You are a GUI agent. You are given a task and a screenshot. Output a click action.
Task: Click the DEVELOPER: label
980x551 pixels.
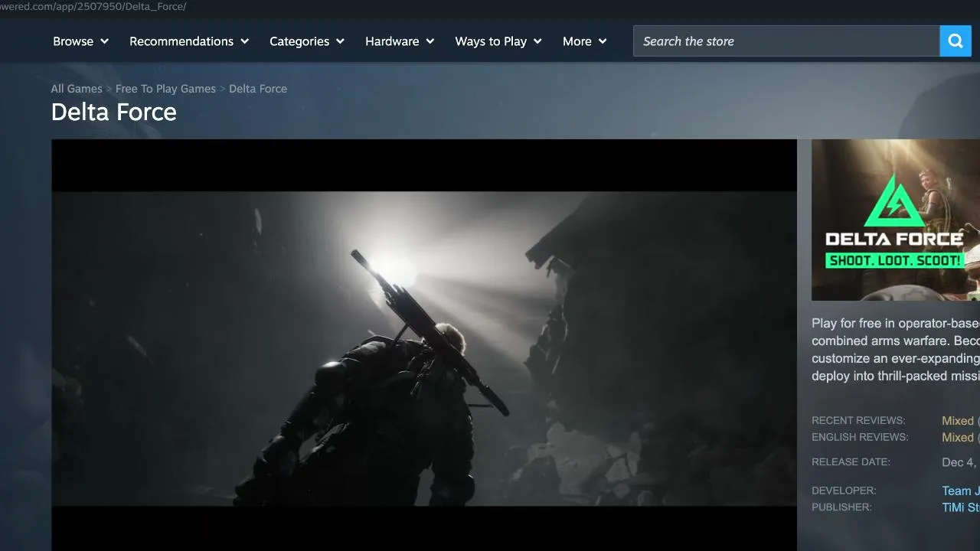(844, 490)
